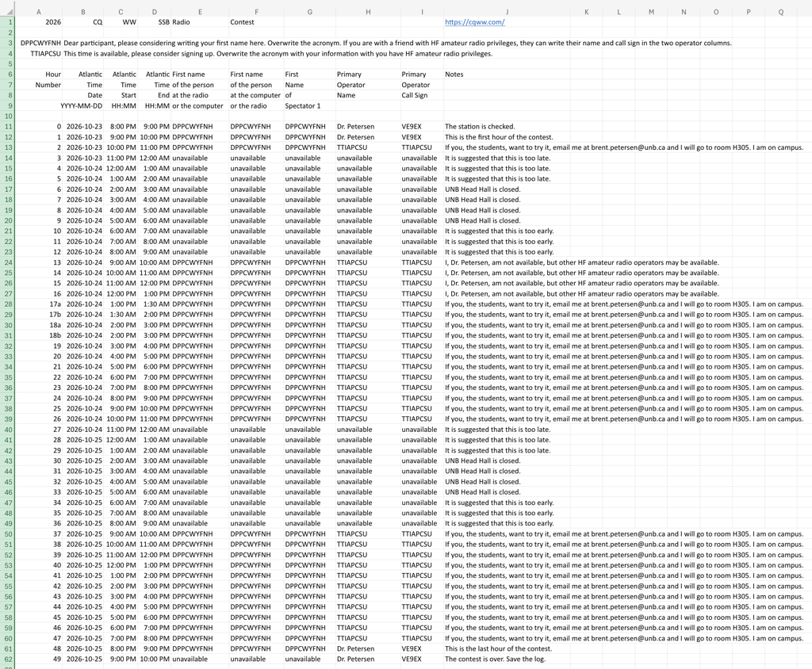Click '12:00 AM' start time in row 41
The image size is (812, 669).
click(121, 440)
